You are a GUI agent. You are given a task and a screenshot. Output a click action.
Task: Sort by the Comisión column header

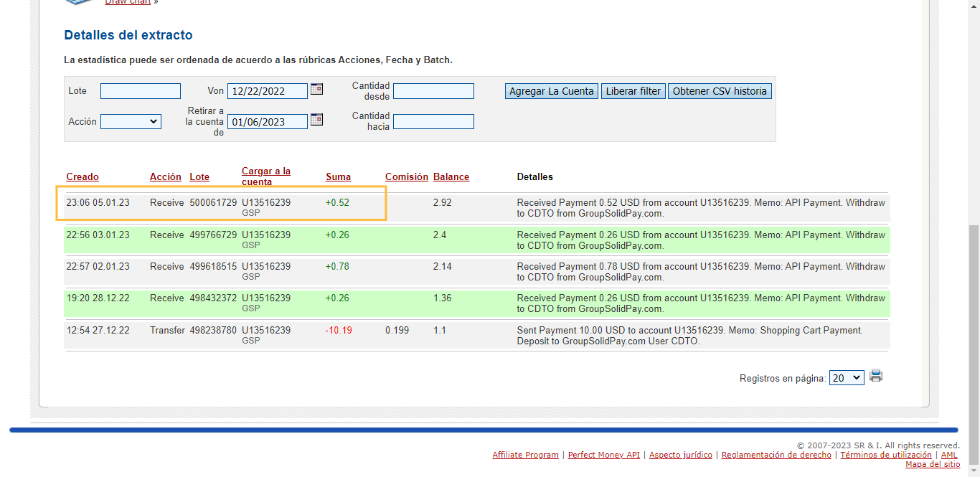[407, 177]
